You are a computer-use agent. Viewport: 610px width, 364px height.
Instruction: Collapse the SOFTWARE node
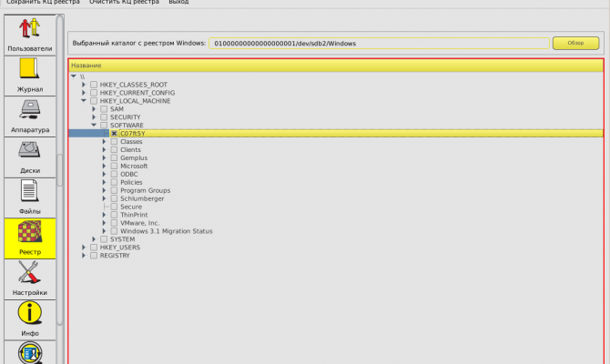pos(94,126)
